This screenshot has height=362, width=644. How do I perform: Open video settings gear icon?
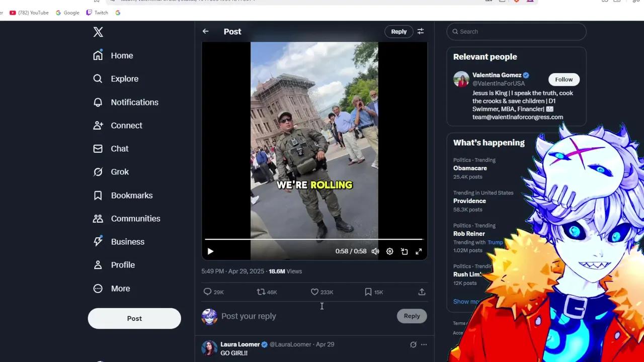(389, 251)
